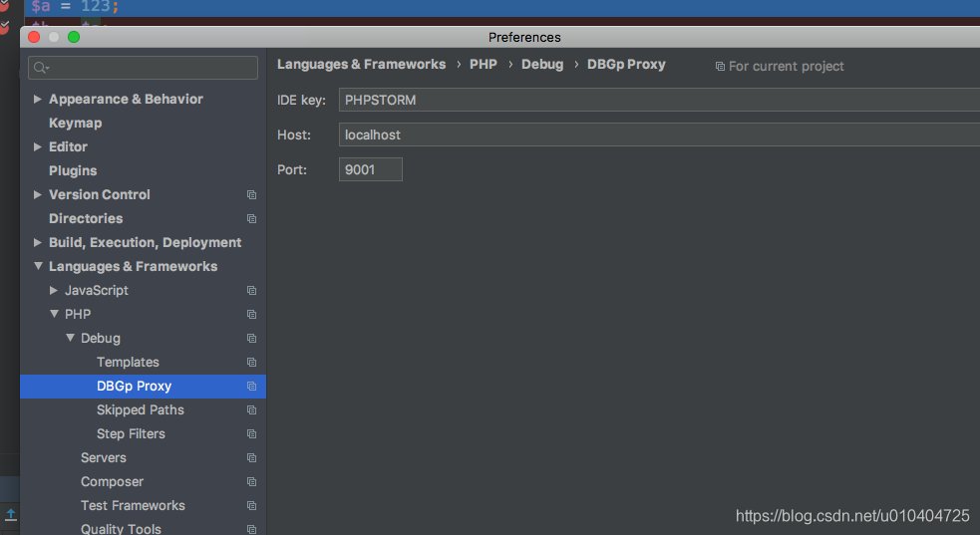Open the Composer settings page
Image resolution: width=980 pixels, height=535 pixels.
point(113,482)
